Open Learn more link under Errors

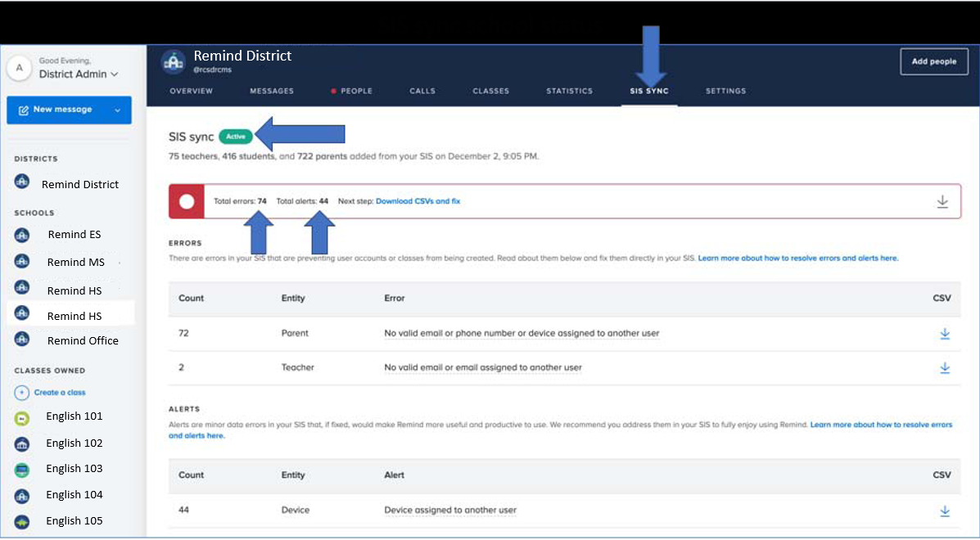tap(798, 258)
